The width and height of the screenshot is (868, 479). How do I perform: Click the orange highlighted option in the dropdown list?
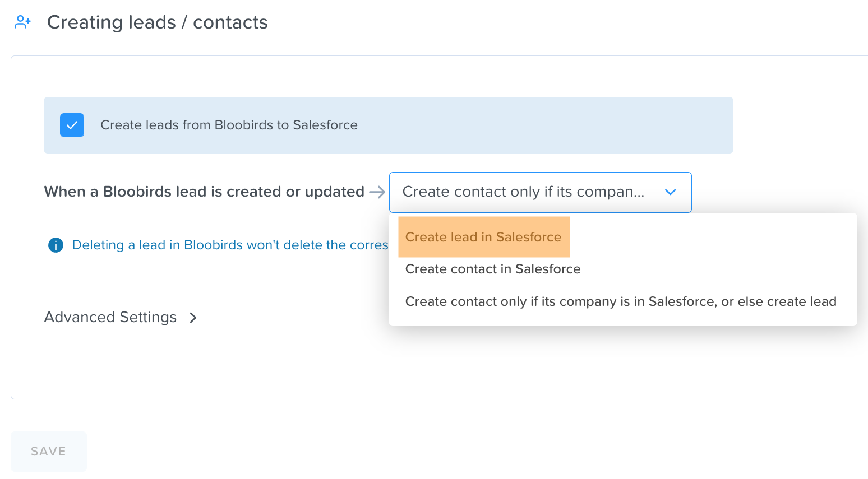click(x=483, y=237)
